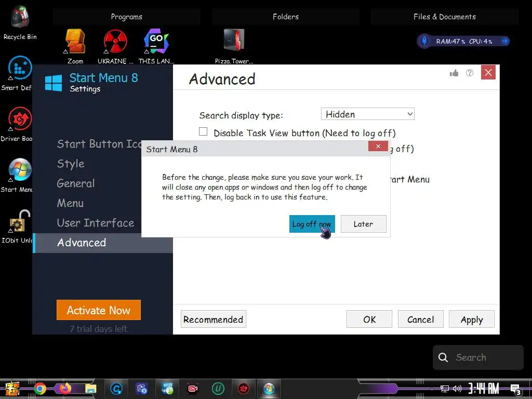Viewport: 532px width, 399px height.
Task: Open the red screen recorder taskbar app
Action: [x=193, y=389]
